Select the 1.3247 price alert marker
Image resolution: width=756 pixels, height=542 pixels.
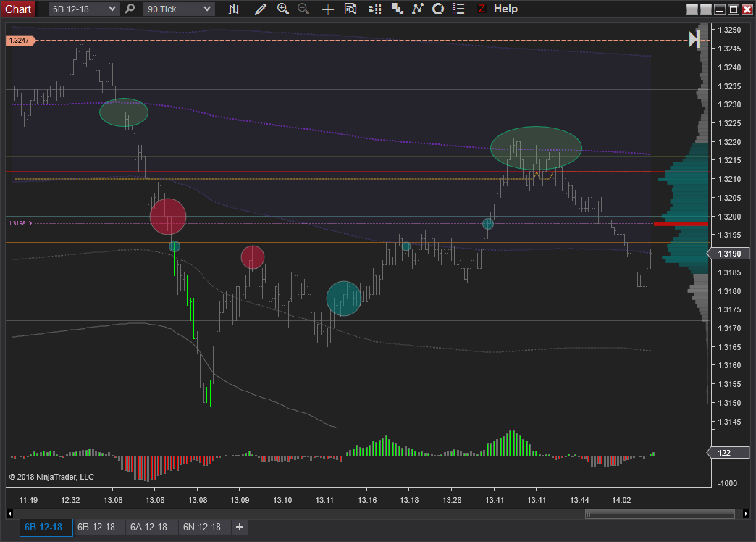20,41
